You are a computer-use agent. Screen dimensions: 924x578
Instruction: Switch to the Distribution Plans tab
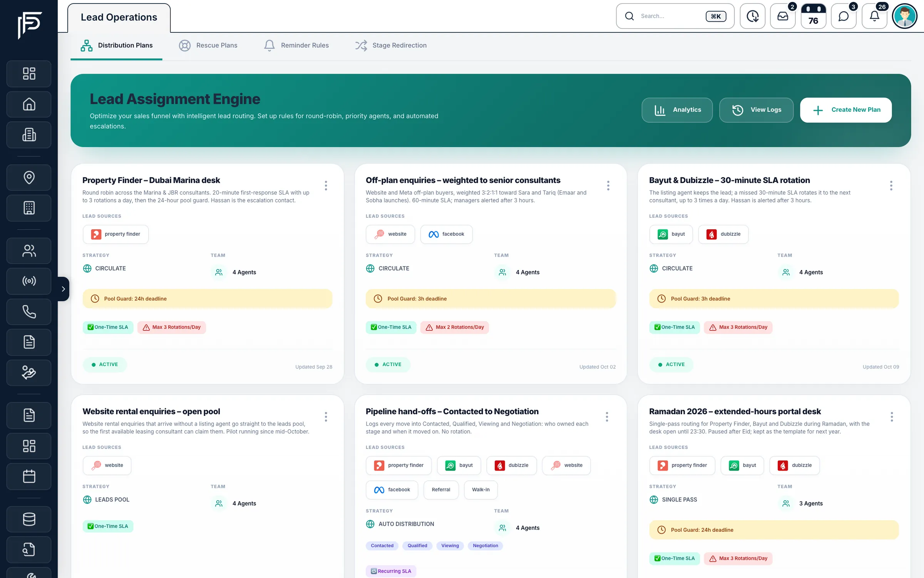tap(116, 45)
